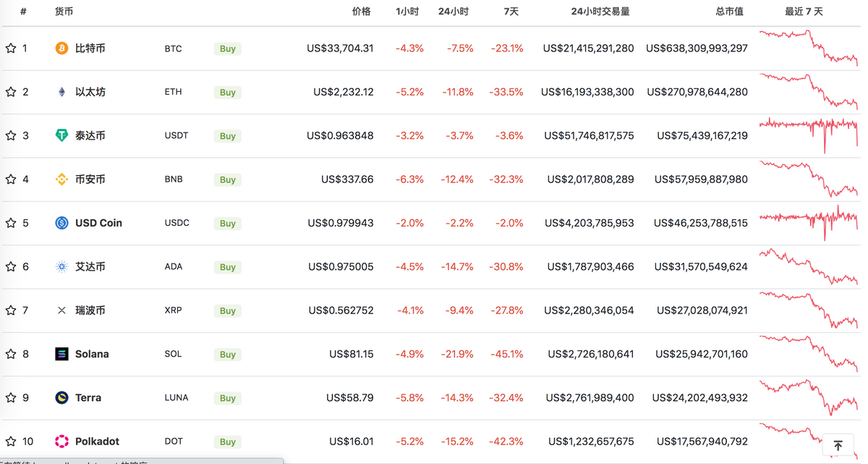Click the XRP ripple icon
Screen dimensions: 868x464
pyautogui.click(x=61, y=310)
